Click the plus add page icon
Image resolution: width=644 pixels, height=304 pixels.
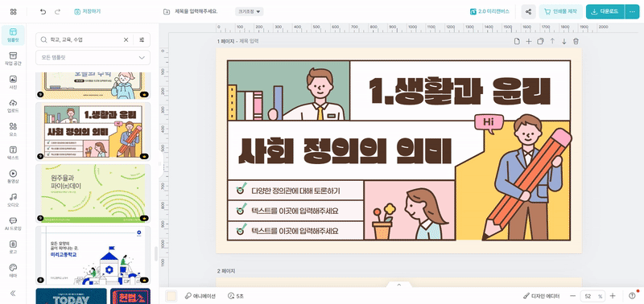529,41
